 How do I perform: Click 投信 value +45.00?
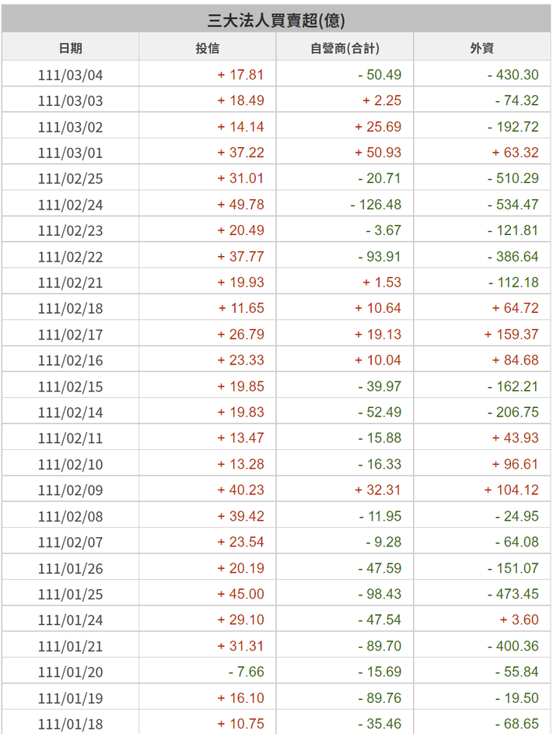[x=240, y=594]
